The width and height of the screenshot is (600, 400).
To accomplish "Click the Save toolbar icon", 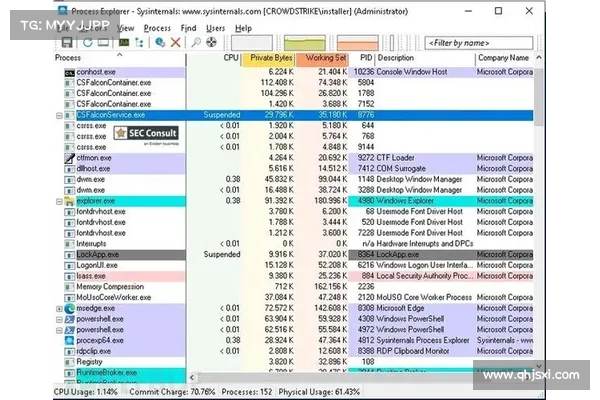I will tap(67, 42).
